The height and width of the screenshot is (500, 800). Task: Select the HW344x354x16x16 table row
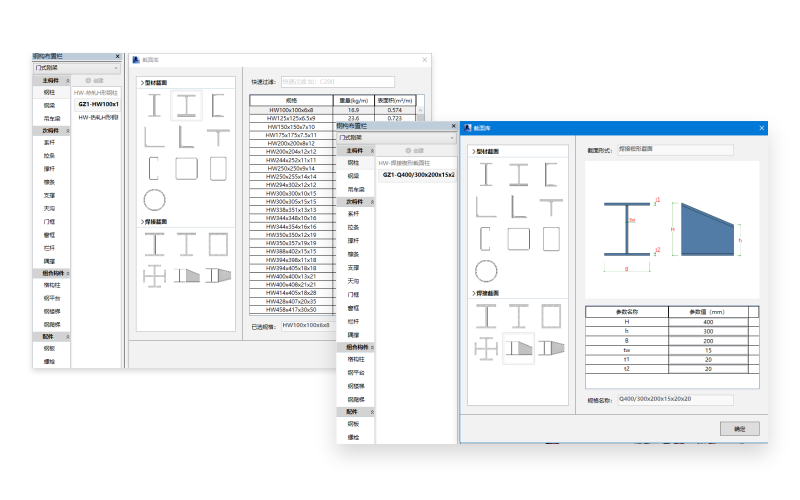pyautogui.click(x=292, y=227)
